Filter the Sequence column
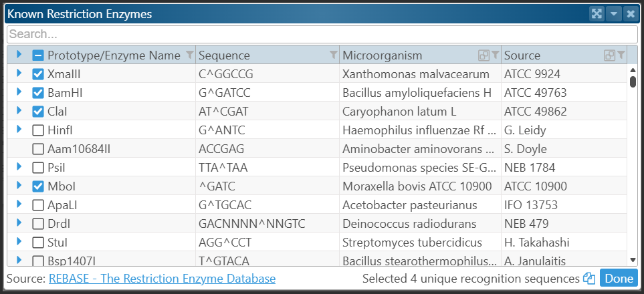The height and width of the screenshot is (294, 644). (333, 55)
